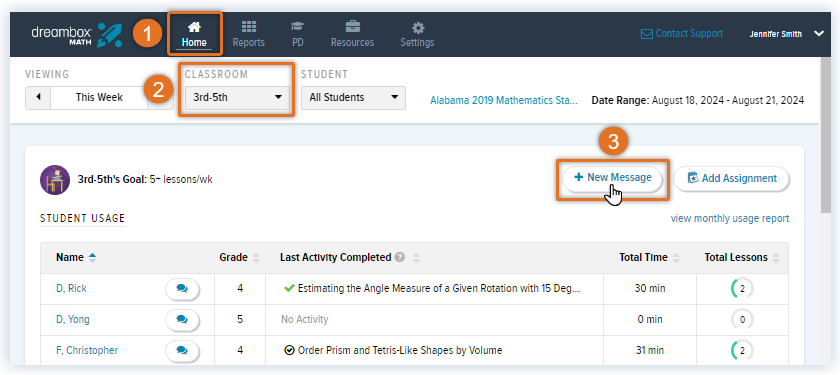
Task: Click the No Activity cell
Action: (x=434, y=319)
